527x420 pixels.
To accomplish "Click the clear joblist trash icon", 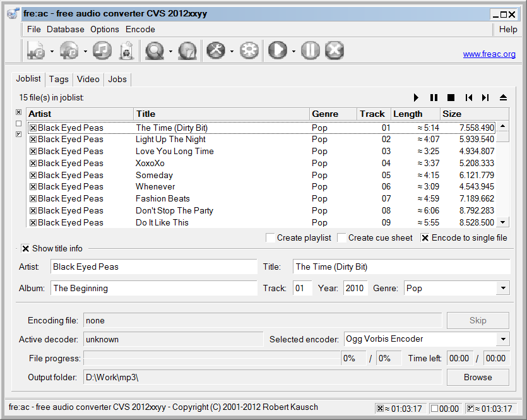I will 126,51.
